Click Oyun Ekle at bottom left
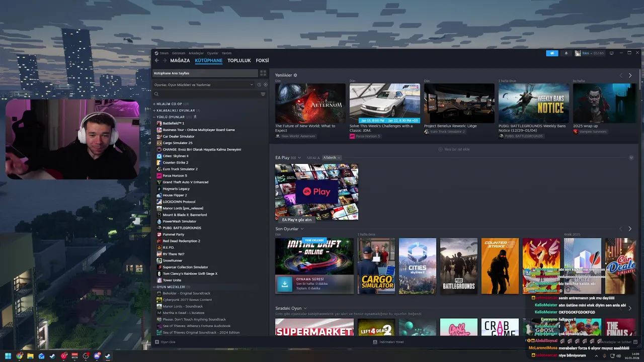Viewport: 644px width, 362px height. [165, 342]
